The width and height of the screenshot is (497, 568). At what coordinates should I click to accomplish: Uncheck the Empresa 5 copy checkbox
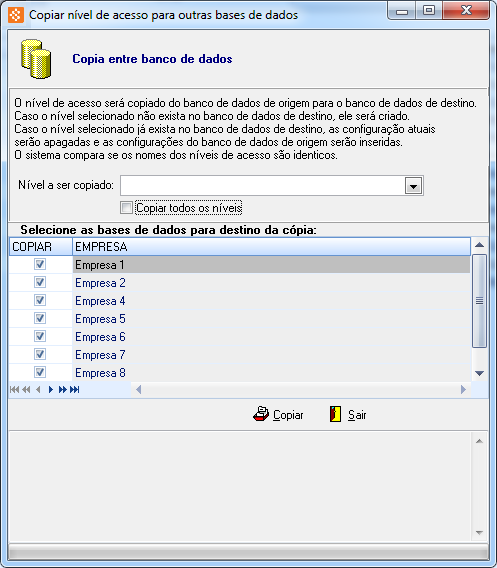[x=40, y=318]
